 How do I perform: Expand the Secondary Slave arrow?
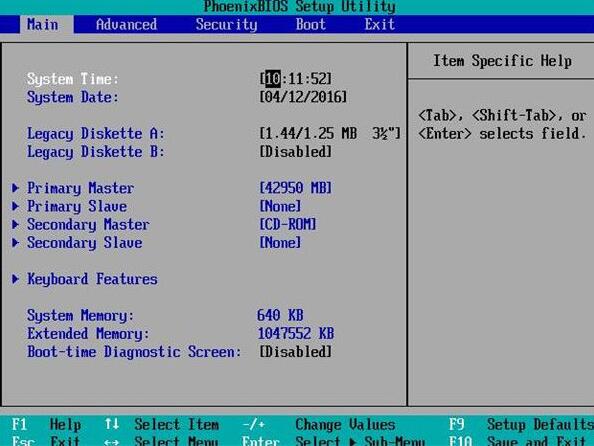point(16,243)
